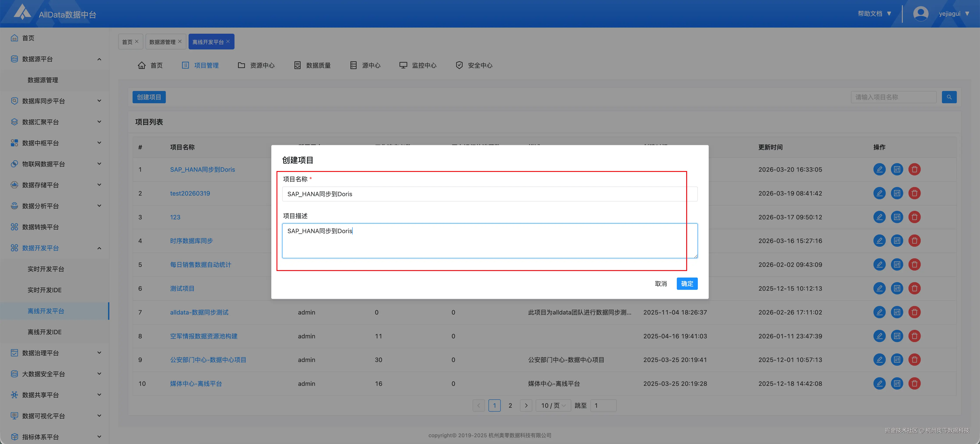Click the blue search icon button
This screenshot has width=980, height=444.
click(949, 97)
